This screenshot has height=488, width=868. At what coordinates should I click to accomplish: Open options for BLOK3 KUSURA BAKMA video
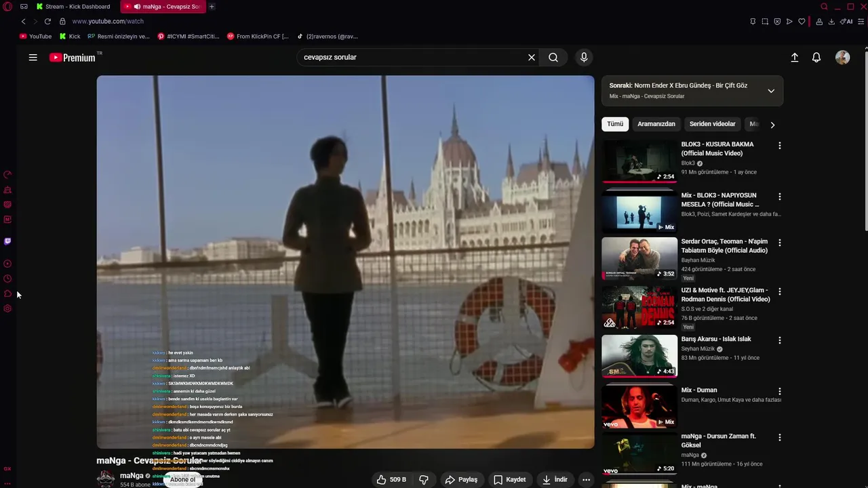point(779,146)
